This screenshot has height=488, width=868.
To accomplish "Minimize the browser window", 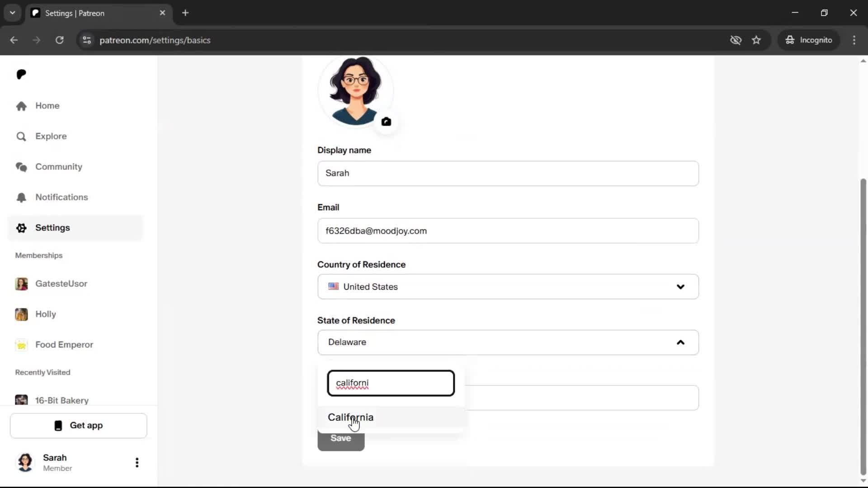I will (x=795, y=13).
